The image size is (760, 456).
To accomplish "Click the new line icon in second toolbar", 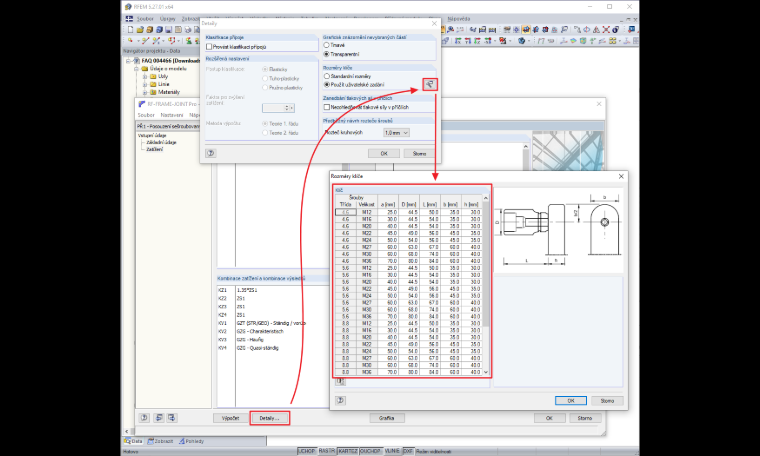I will pyautogui.click(x=145, y=40).
